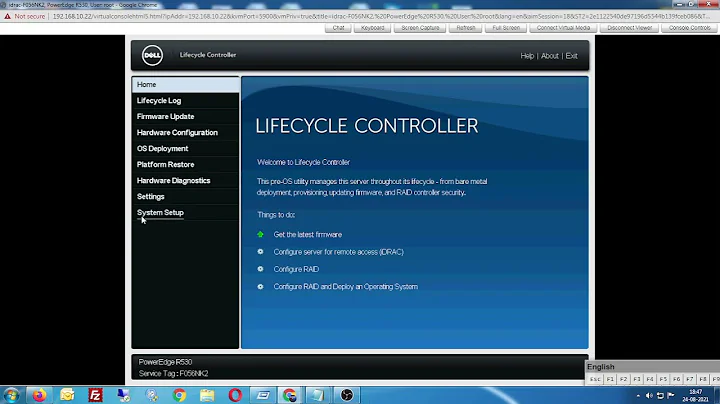720x404 pixels.
Task: Click the Not secure warning icon in the address bar
Action: [x=7, y=16]
